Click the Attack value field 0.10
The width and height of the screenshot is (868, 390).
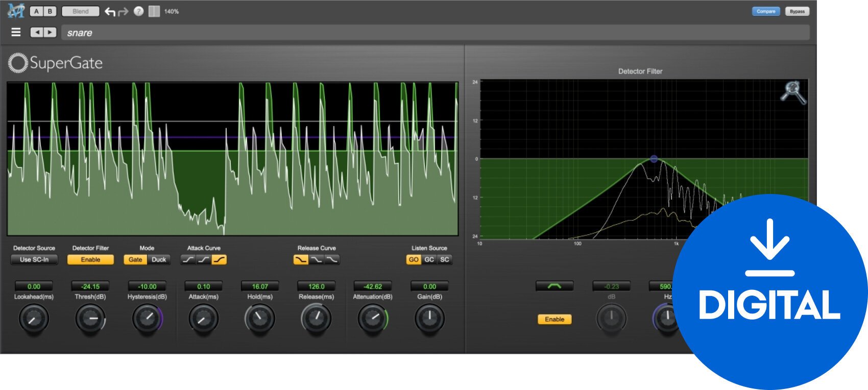(203, 286)
